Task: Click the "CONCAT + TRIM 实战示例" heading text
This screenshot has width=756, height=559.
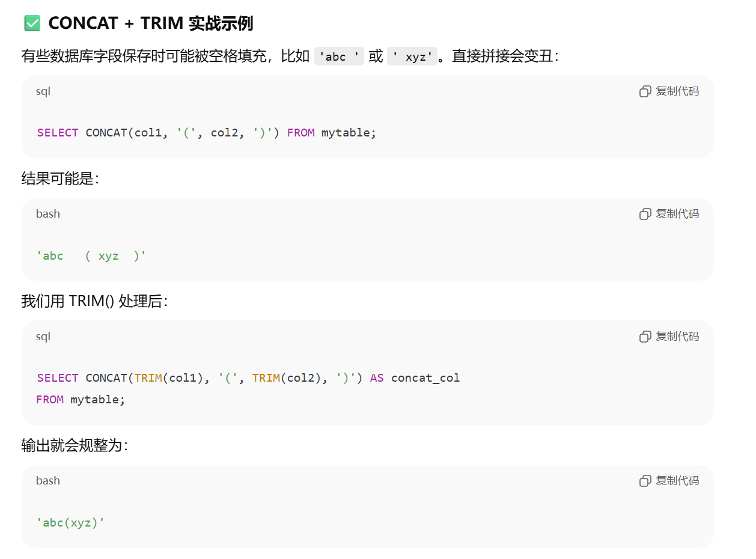Action: (x=150, y=23)
